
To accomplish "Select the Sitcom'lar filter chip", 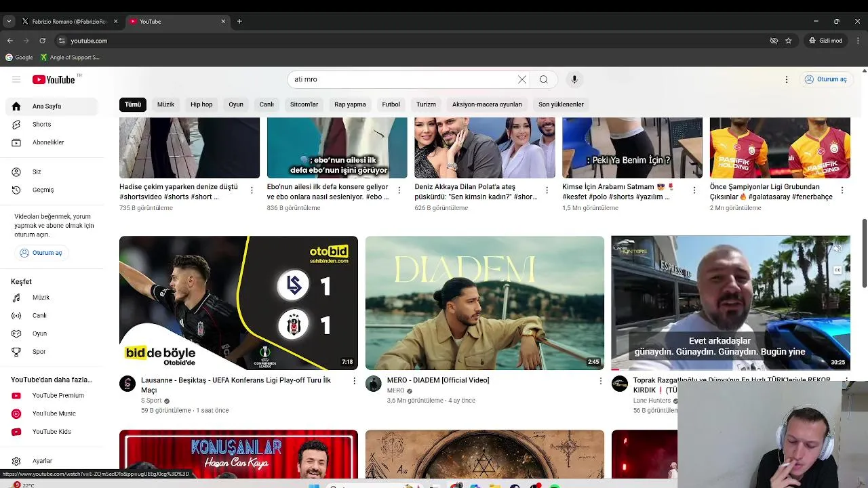I will pyautogui.click(x=304, y=104).
